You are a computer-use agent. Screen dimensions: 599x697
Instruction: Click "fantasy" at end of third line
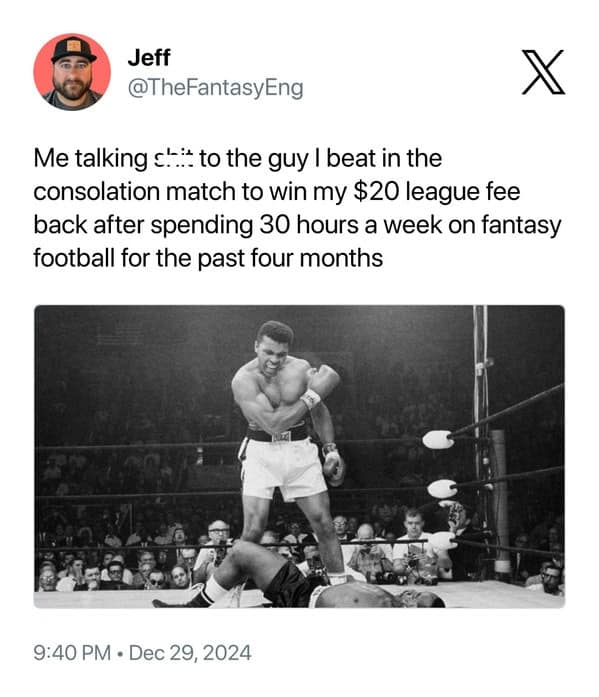[x=522, y=225]
